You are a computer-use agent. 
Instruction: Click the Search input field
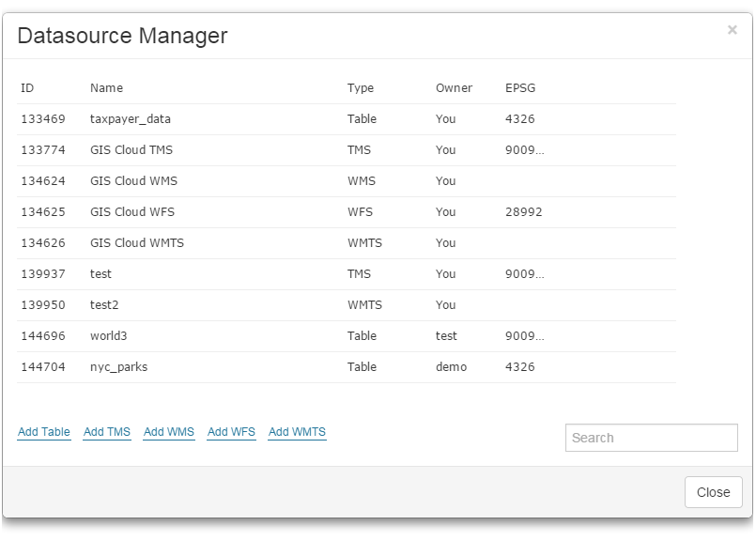pos(651,438)
